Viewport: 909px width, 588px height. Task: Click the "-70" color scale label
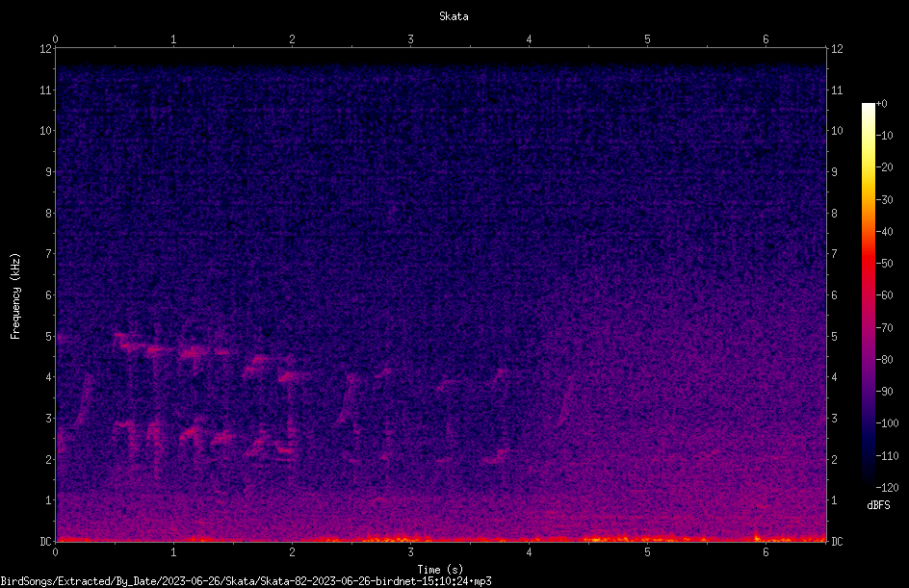click(x=884, y=328)
